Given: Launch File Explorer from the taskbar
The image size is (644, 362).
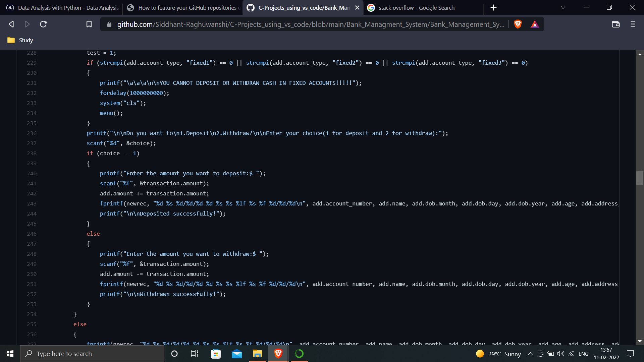Looking at the screenshot, I should (x=257, y=354).
